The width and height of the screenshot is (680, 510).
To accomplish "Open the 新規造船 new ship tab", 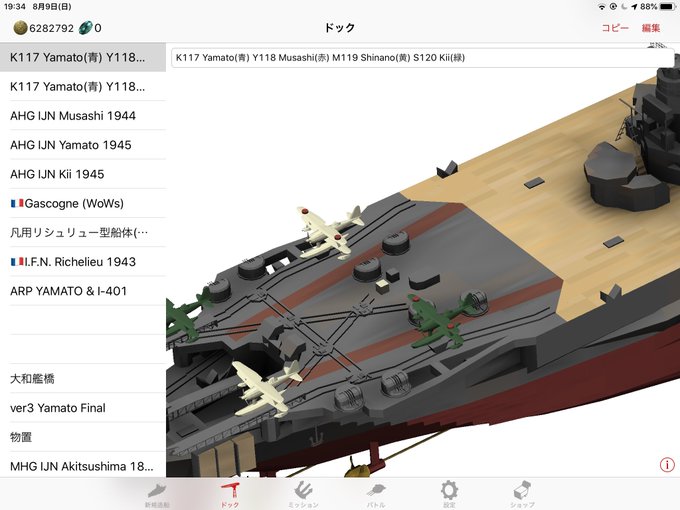I will click(x=157, y=495).
